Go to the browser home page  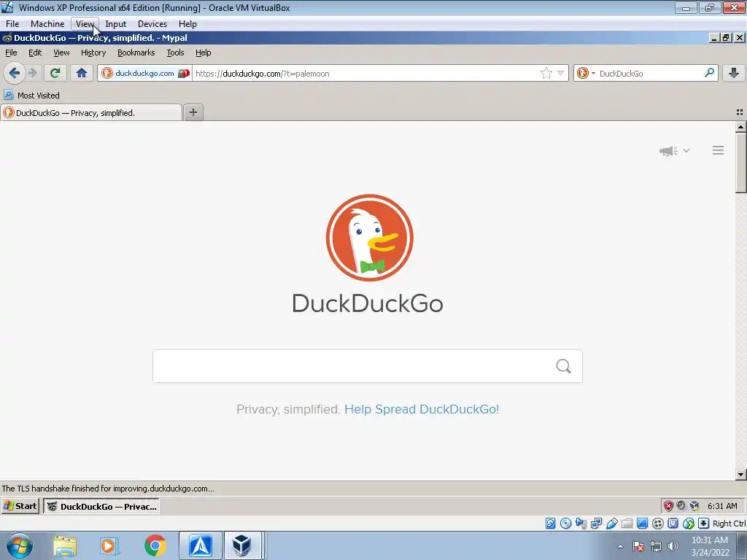(x=82, y=73)
